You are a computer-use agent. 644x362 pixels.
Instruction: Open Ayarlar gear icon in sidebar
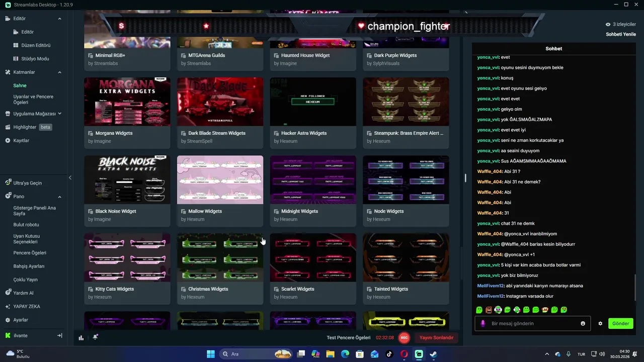click(x=8, y=320)
